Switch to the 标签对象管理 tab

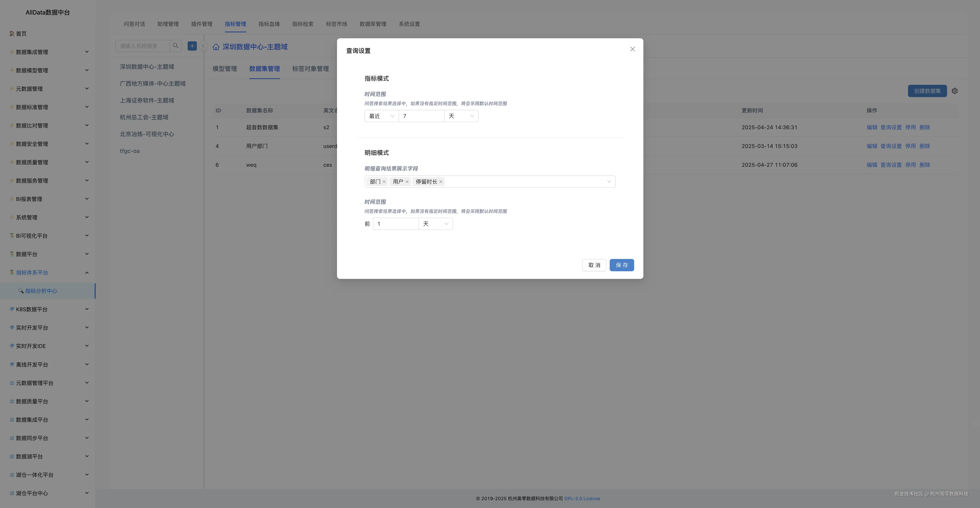coord(310,69)
